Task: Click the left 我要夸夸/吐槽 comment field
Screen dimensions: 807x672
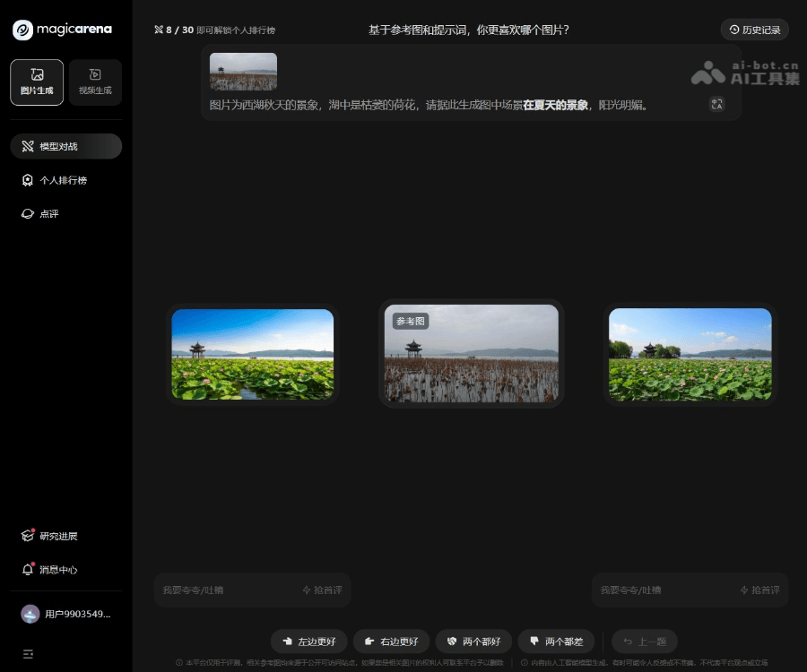Action: pos(229,590)
